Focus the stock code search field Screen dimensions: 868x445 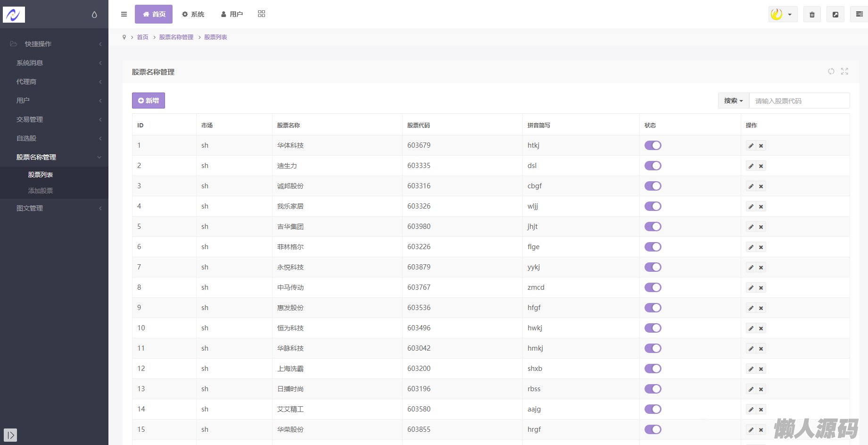[x=799, y=101]
